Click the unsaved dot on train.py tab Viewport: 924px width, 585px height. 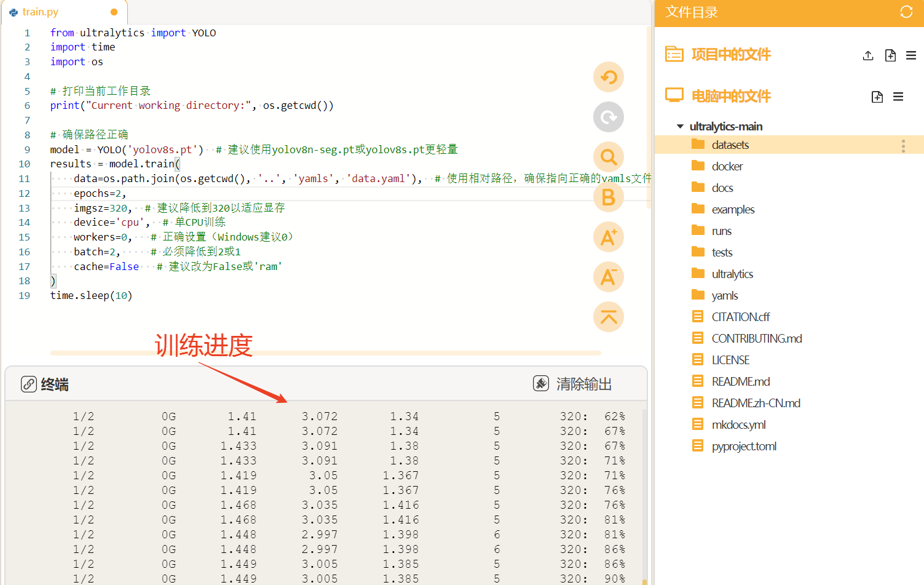point(114,12)
